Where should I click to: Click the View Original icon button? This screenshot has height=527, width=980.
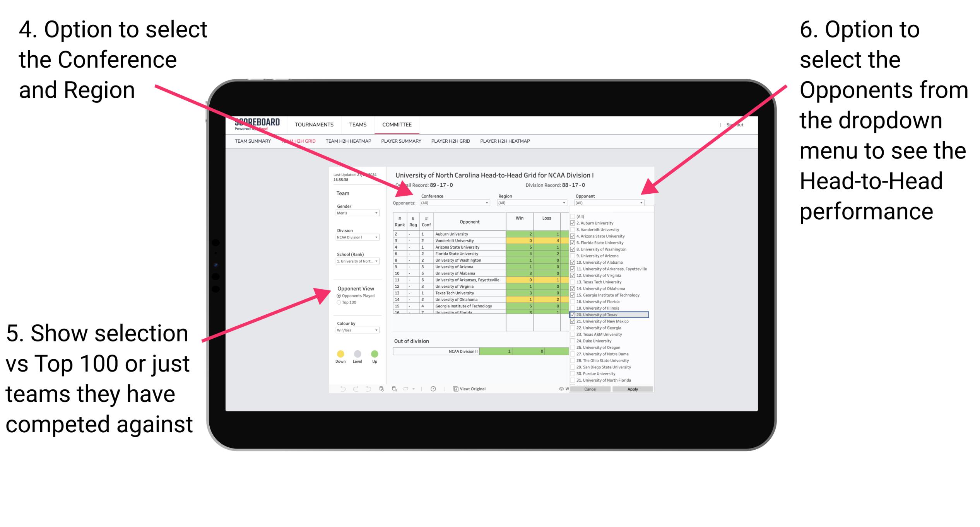(455, 388)
